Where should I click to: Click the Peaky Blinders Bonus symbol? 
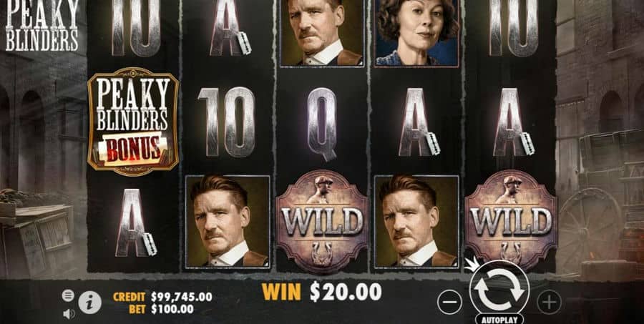pyautogui.click(x=133, y=122)
